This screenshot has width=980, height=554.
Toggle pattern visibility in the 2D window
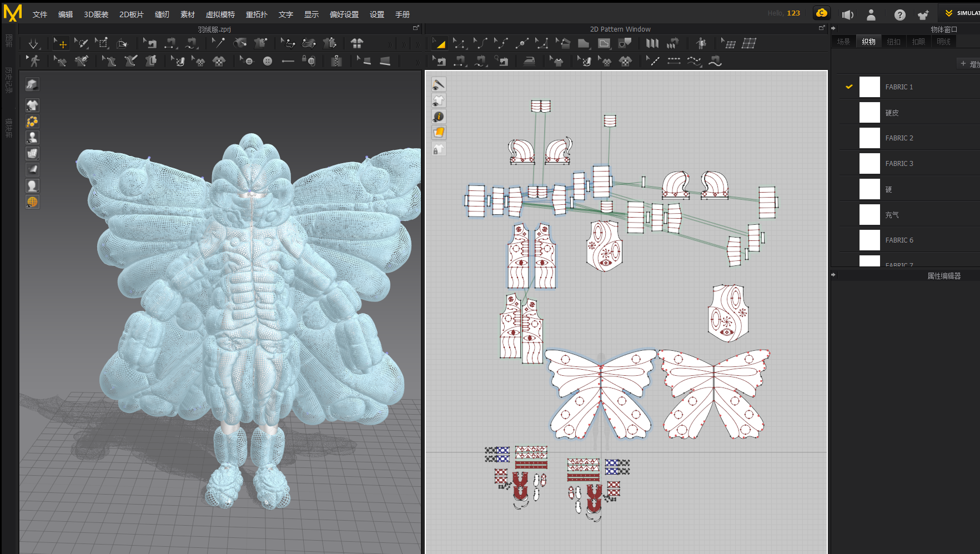(439, 100)
